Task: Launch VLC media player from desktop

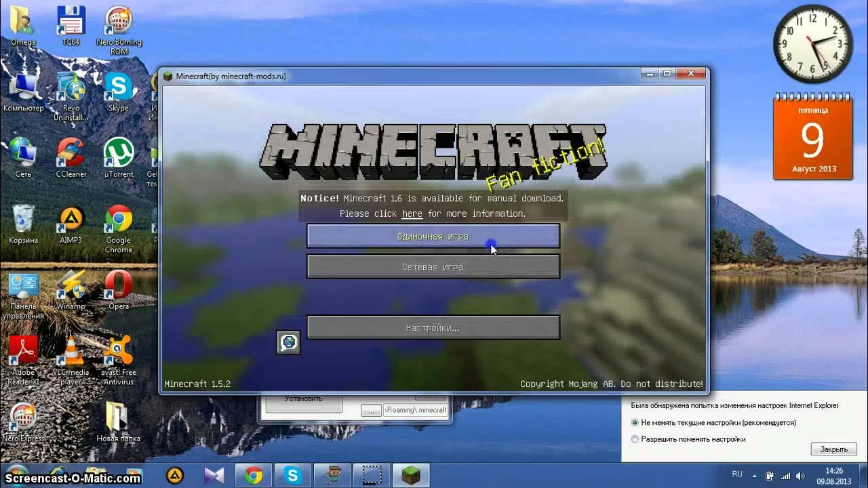Action: (71, 361)
